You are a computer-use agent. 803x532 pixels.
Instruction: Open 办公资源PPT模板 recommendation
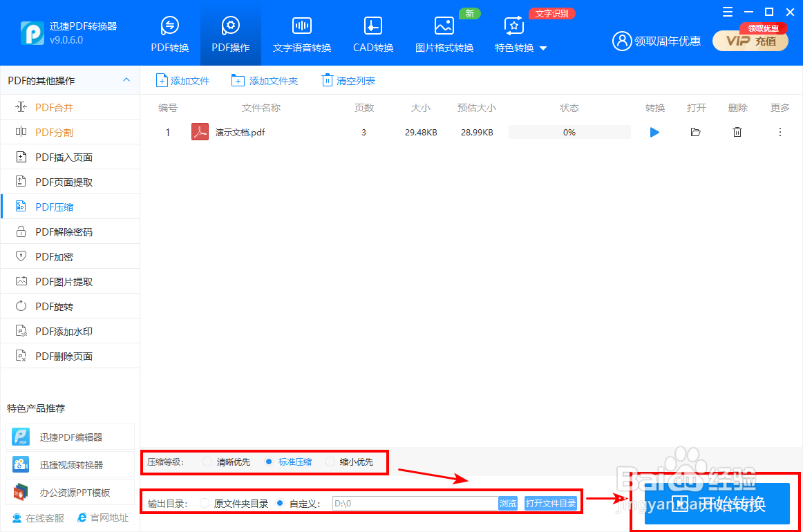click(x=70, y=492)
